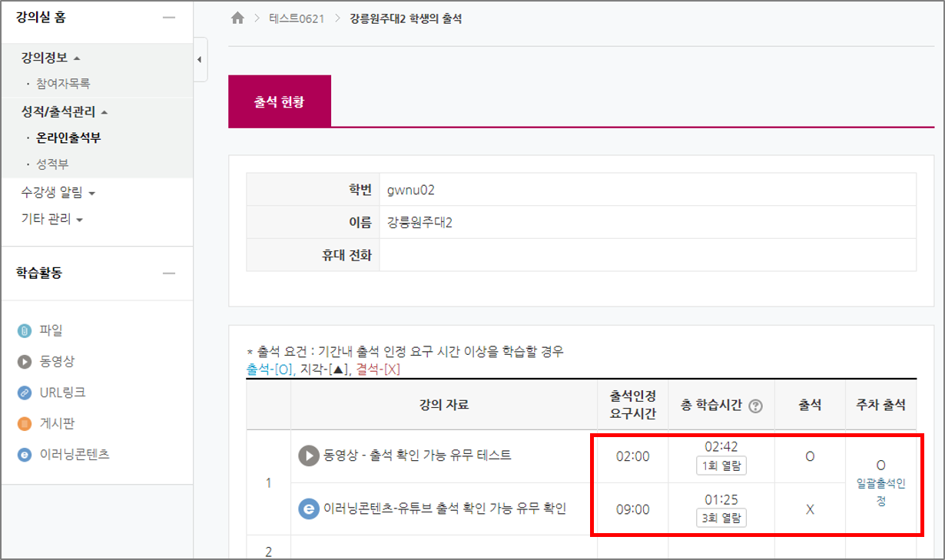Click the 동영상 play icon in sidebar

25,362
